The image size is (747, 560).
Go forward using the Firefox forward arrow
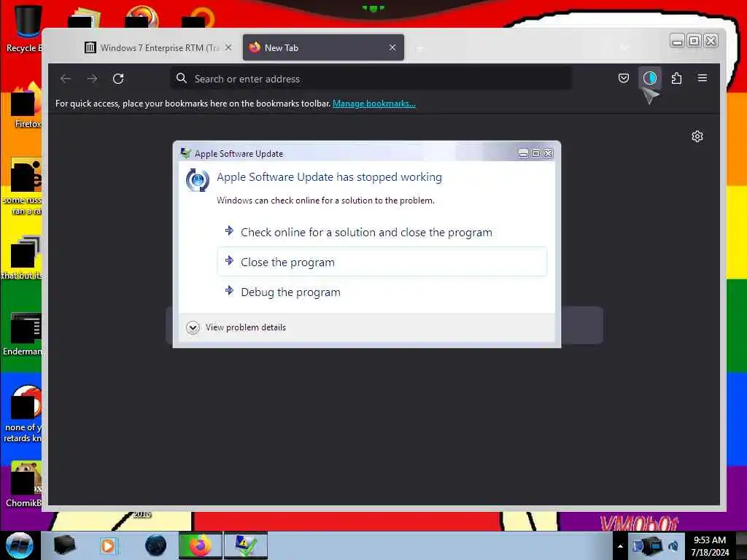pos(92,79)
